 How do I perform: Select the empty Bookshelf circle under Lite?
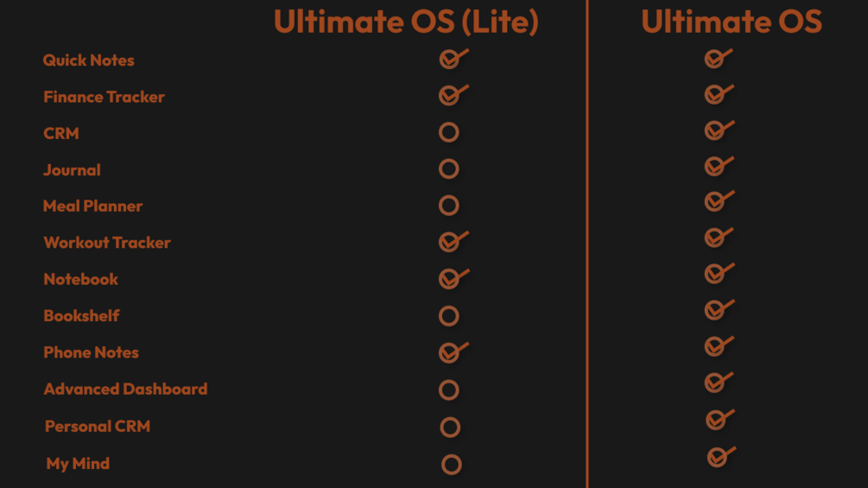(x=449, y=316)
